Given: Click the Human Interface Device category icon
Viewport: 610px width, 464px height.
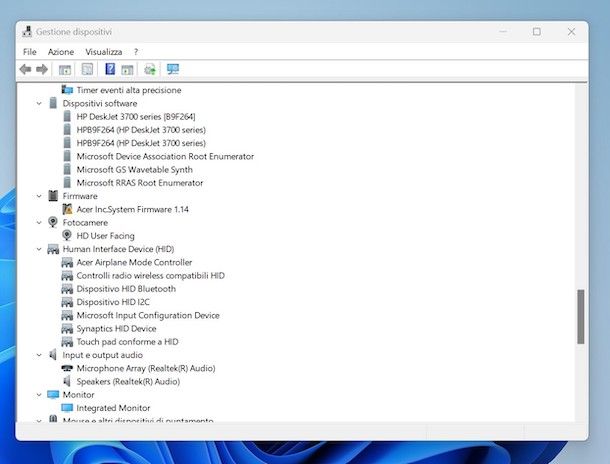Looking at the screenshot, I should tap(53, 249).
